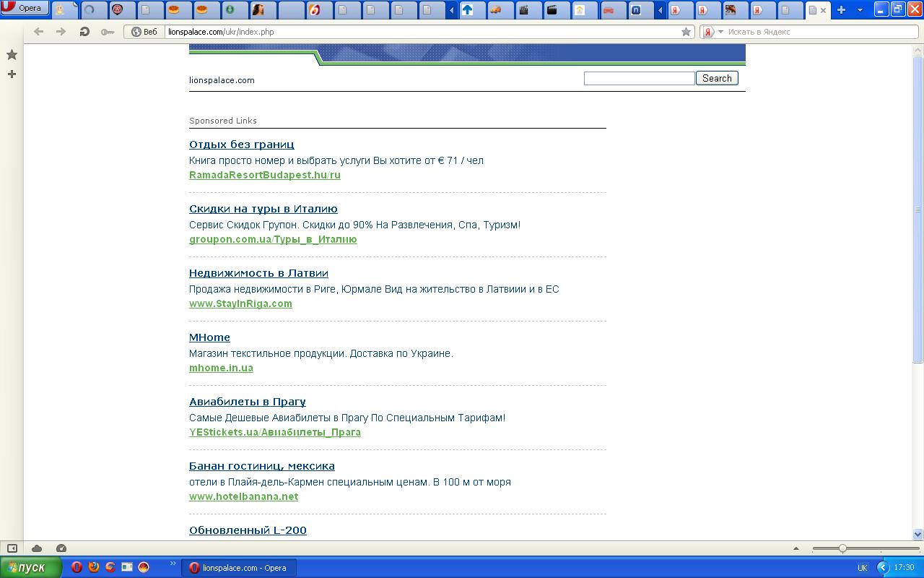924x578 pixels.
Task: Click the page scrollbar up arrow
Action: [918, 48]
